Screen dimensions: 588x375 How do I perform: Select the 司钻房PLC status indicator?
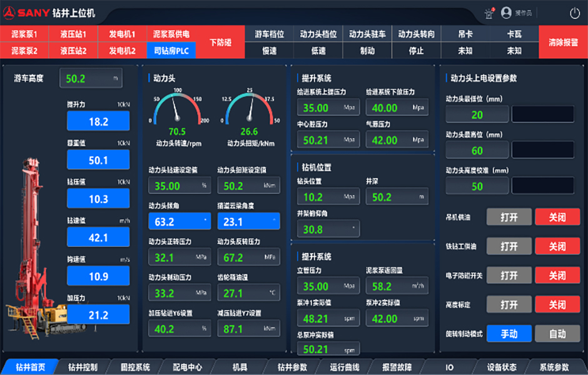171,51
